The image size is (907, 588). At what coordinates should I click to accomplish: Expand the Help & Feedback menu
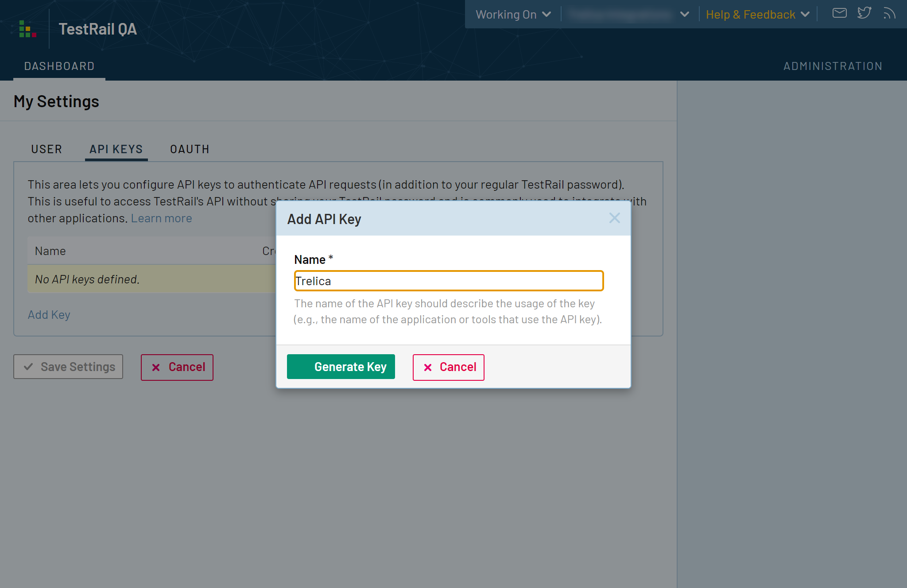pos(758,15)
